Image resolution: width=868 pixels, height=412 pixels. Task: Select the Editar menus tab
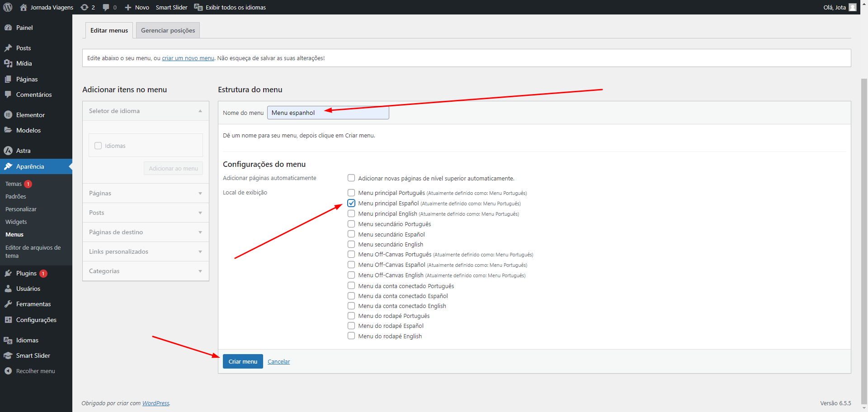(x=109, y=30)
